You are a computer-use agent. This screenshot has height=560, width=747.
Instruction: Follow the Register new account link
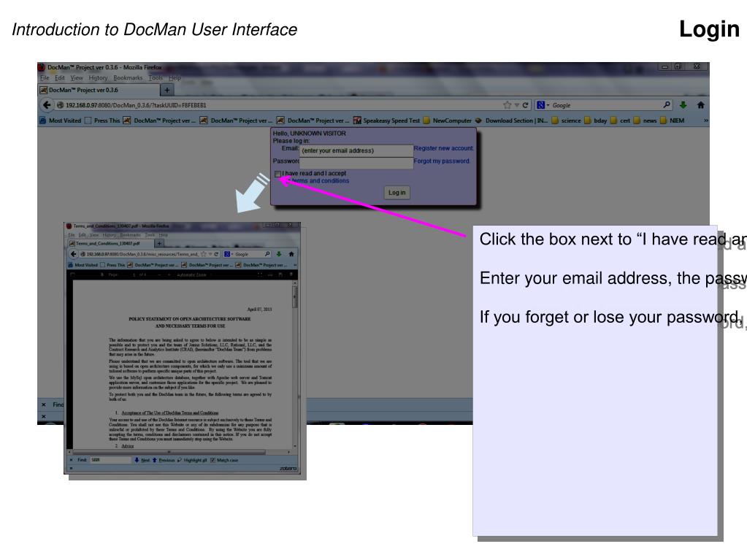[x=443, y=148]
